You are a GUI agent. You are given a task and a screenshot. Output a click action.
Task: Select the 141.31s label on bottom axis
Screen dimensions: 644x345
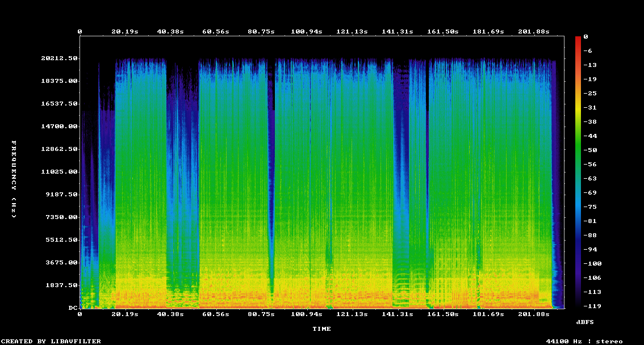tap(398, 314)
